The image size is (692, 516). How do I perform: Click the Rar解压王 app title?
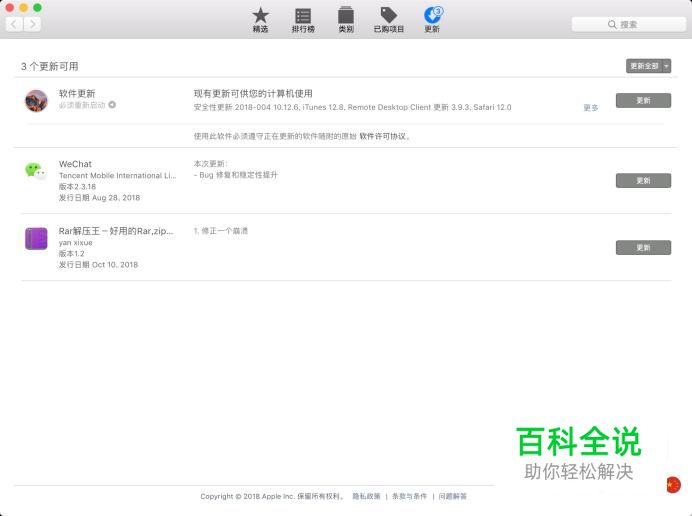coord(116,231)
